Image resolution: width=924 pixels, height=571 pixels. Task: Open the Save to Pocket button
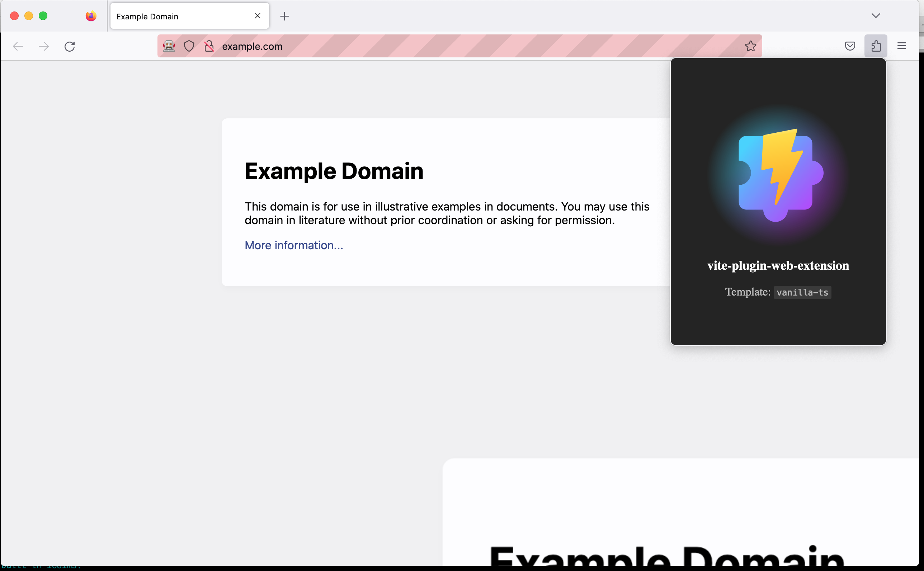(x=850, y=46)
